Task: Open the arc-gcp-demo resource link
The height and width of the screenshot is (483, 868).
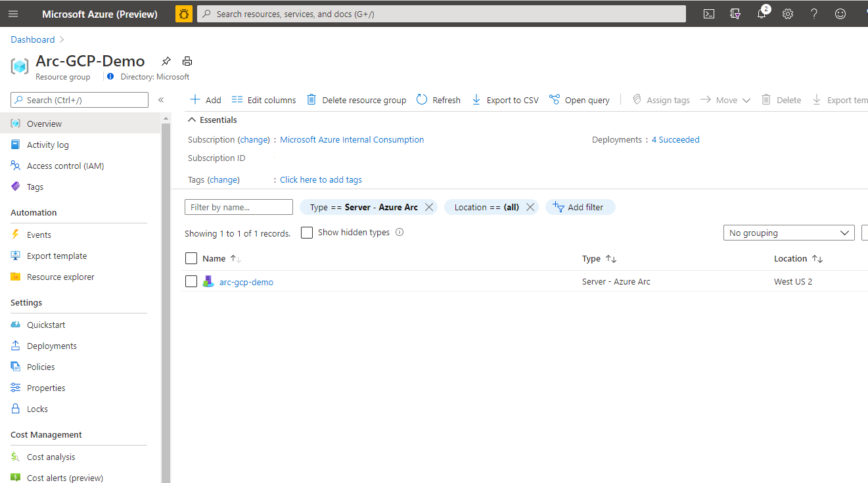Action: 246,282
